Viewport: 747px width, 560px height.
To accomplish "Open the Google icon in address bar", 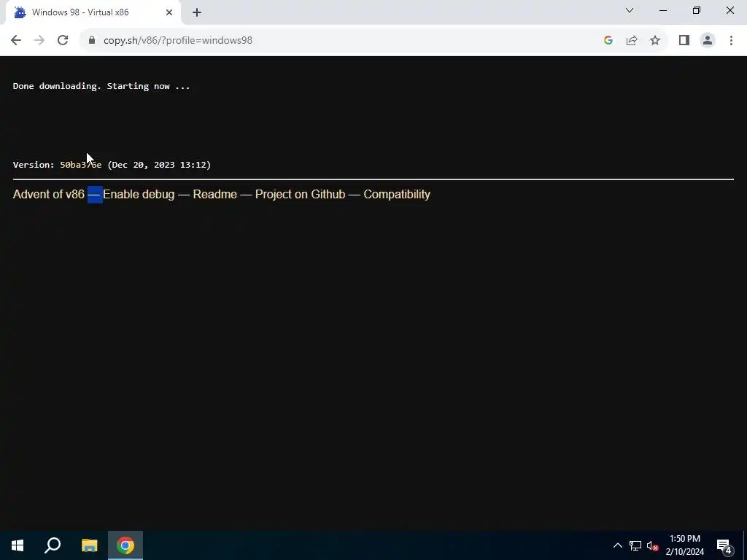I will point(608,41).
